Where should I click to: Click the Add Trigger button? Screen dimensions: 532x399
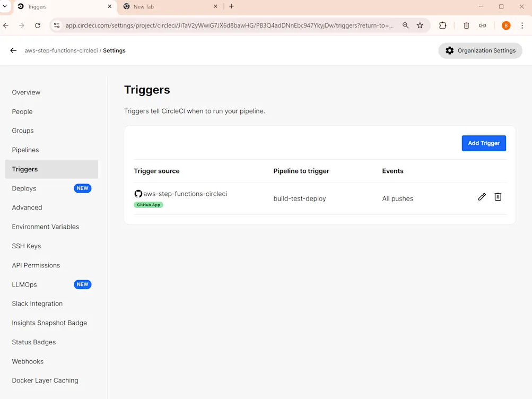tap(483, 143)
